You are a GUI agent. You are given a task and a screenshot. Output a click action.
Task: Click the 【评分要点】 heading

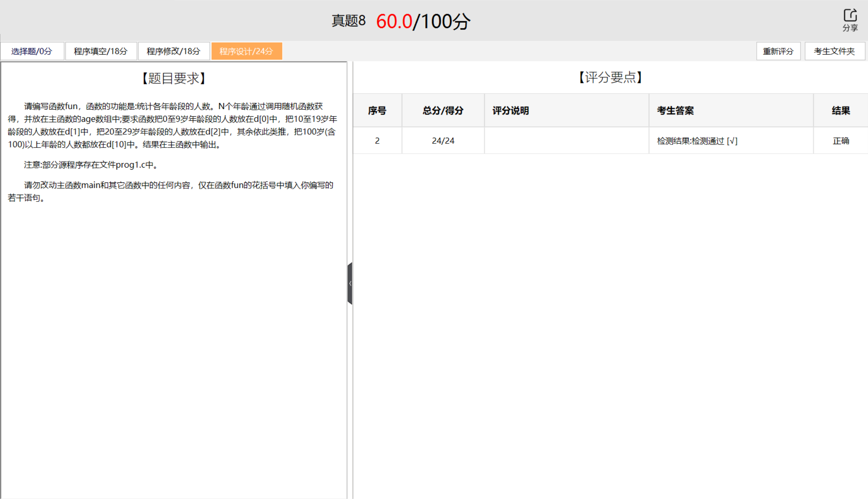coord(610,77)
